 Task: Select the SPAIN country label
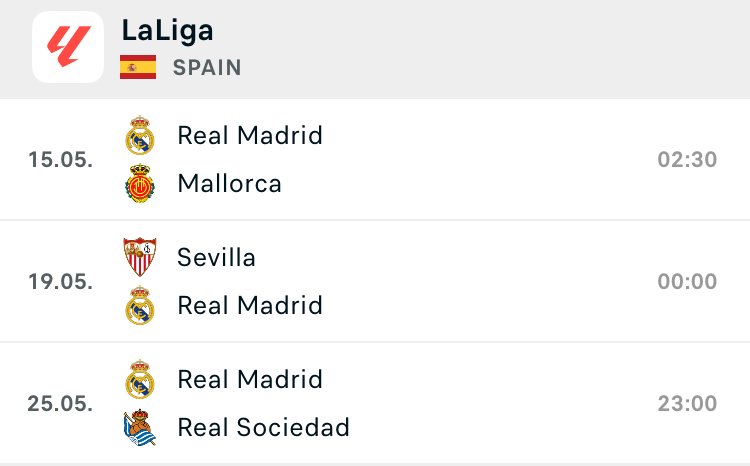tap(207, 67)
